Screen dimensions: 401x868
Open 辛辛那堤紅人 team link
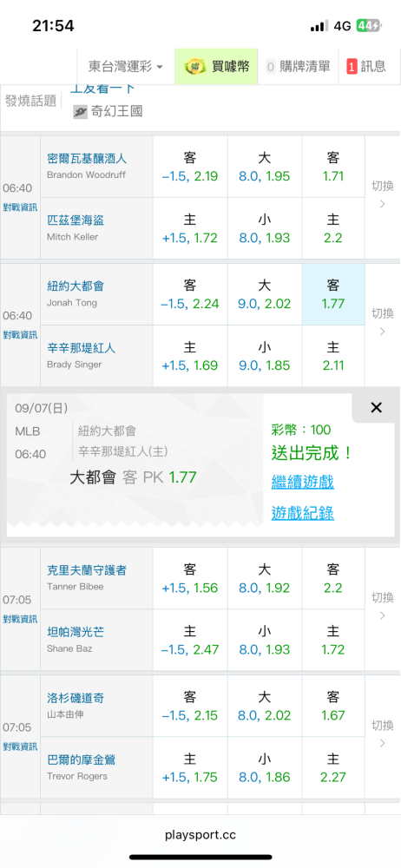(x=82, y=348)
